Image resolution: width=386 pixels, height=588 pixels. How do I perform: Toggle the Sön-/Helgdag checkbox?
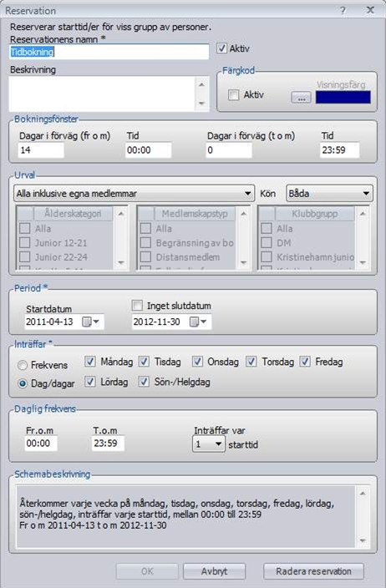(144, 382)
